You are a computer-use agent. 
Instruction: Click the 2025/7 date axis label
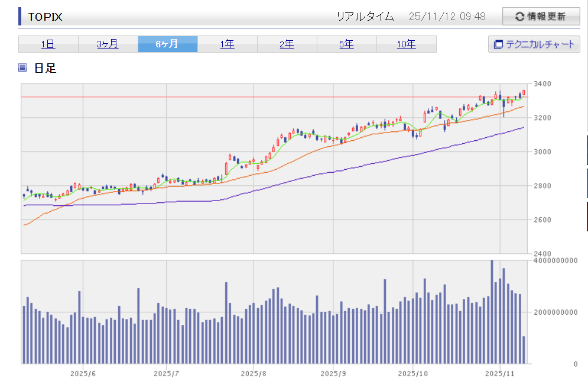pos(167,373)
